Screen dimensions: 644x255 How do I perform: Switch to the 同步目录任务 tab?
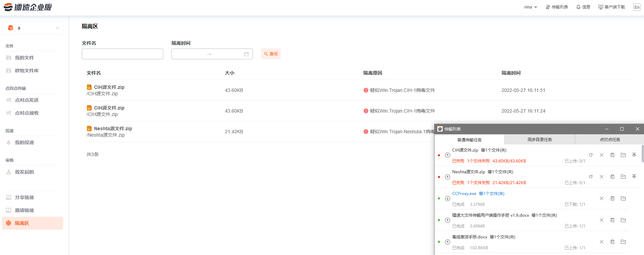(539, 140)
